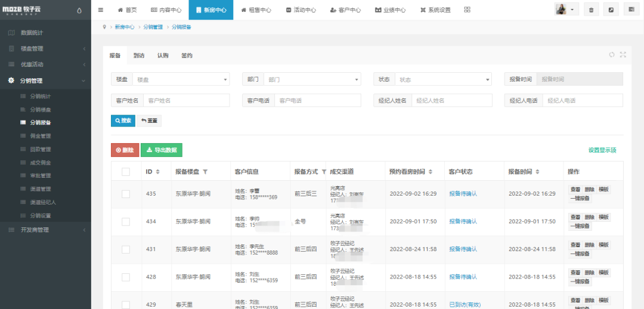
Task: Switch to the 到访 tab
Action: [139, 55]
